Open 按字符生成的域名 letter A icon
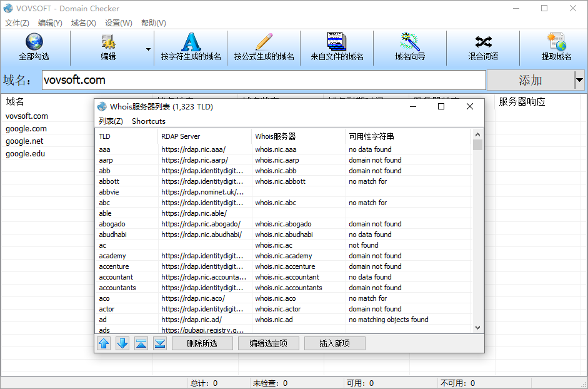 pyautogui.click(x=191, y=42)
